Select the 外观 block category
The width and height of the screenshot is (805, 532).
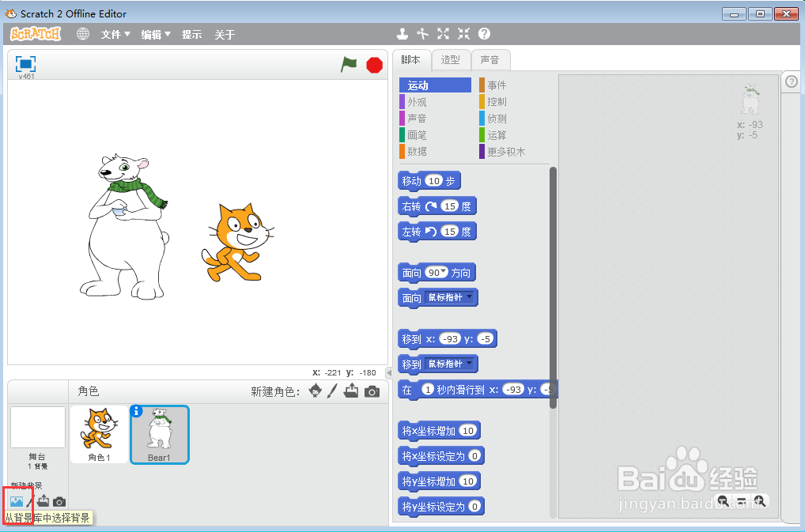coord(436,101)
